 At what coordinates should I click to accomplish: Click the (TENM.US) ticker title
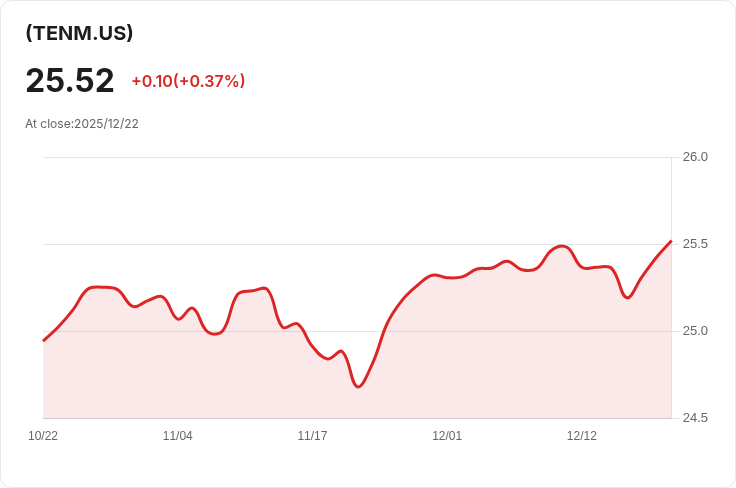click(x=79, y=33)
